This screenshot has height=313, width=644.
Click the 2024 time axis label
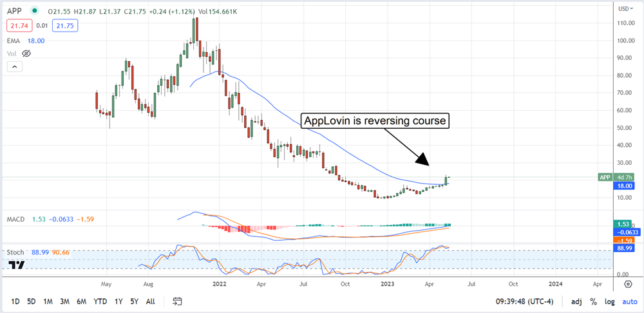pyautogui.click(x=556, y=284)
